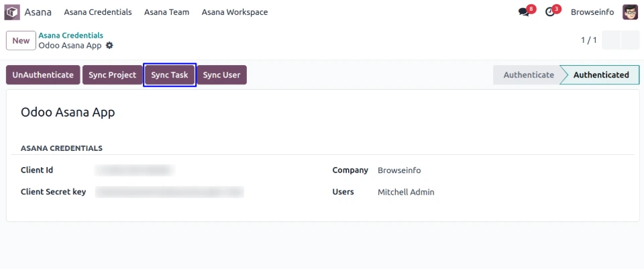Image resolution: width=644 pixels, height=269 pixels.
Task: Click the Browseinfo company switcher
Action: coord(592,12)
